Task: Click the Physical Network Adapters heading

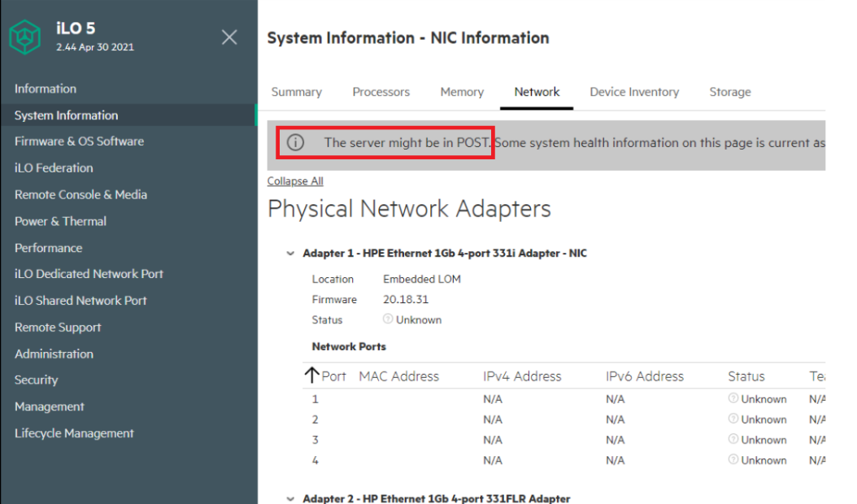Action: [x=409, y=209]
